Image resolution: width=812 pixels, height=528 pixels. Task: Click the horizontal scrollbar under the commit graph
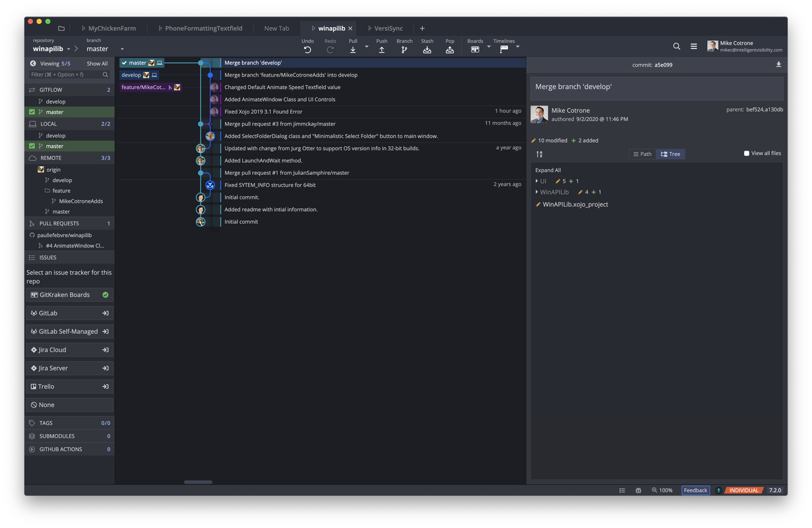click(198, 482)
